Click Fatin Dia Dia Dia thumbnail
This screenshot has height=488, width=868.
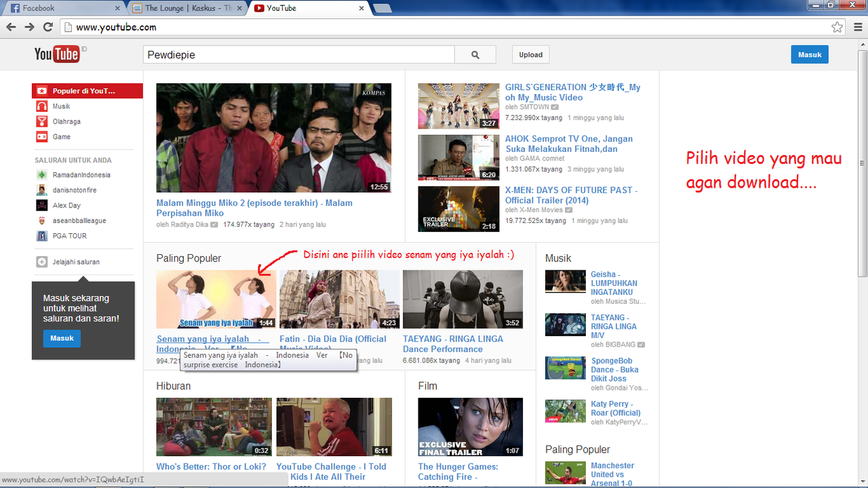pos(340,300)
